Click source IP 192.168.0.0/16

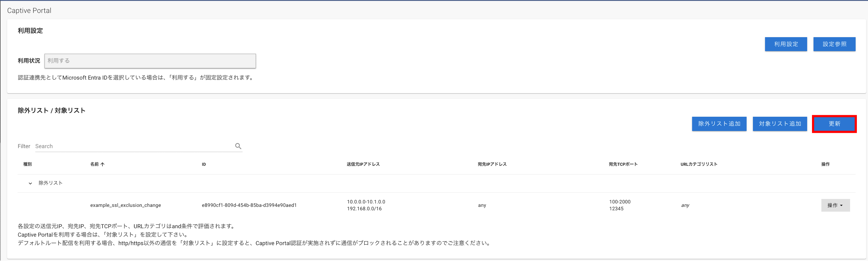pos(364,209)
